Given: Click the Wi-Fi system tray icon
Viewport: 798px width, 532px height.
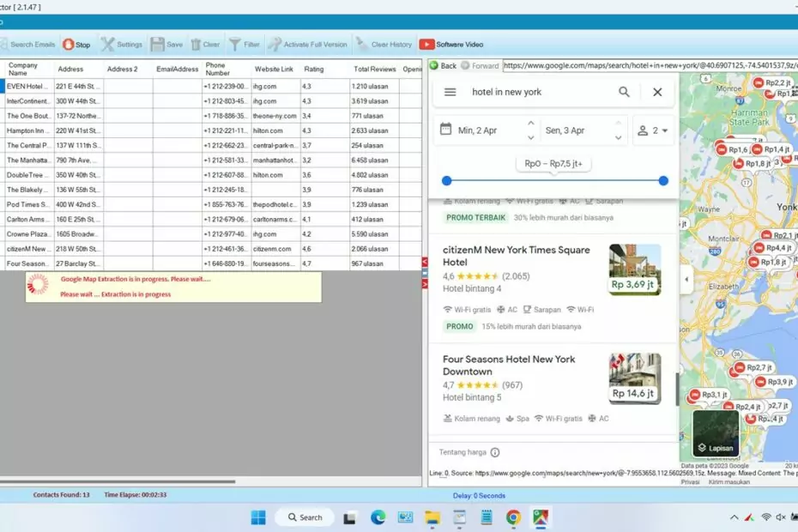Looking at the screenshot, I should (766, 517).
